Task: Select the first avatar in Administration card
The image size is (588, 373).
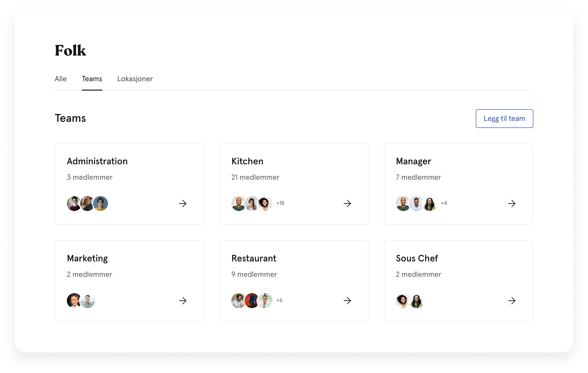Action: tap(74, 204)
